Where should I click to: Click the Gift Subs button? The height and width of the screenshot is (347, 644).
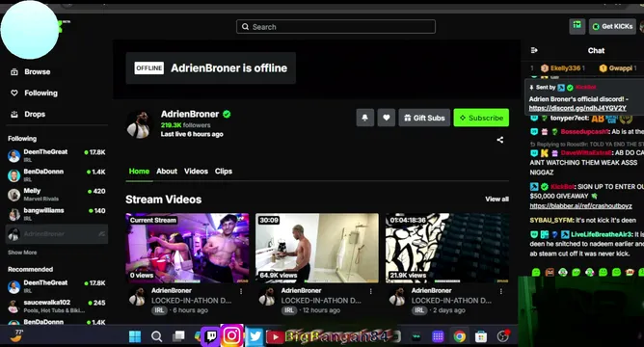coord(424,118)
